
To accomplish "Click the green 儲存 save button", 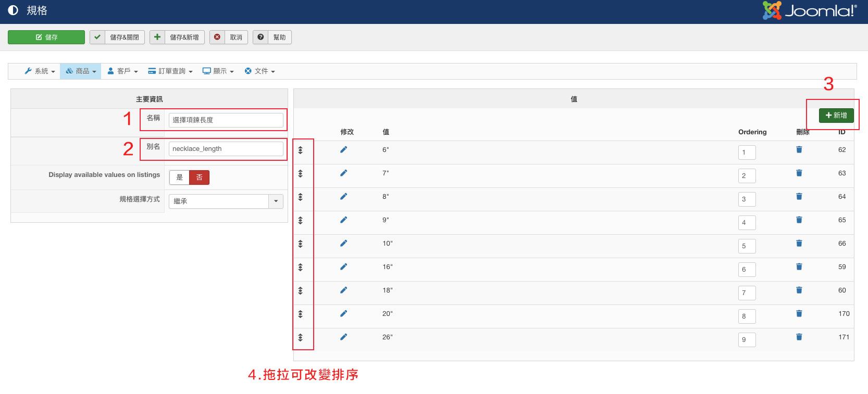I will (x=46, y=37).
